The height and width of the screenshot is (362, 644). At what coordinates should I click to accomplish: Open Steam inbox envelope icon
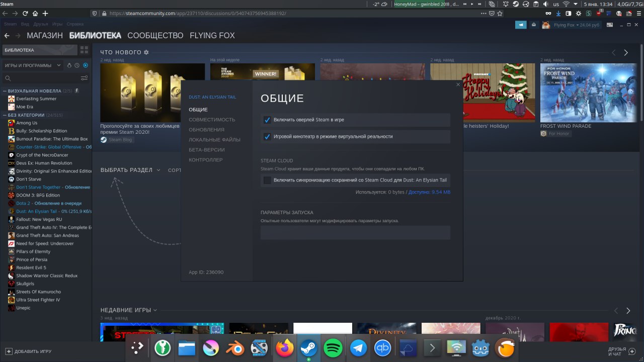[x=534, y=25]
